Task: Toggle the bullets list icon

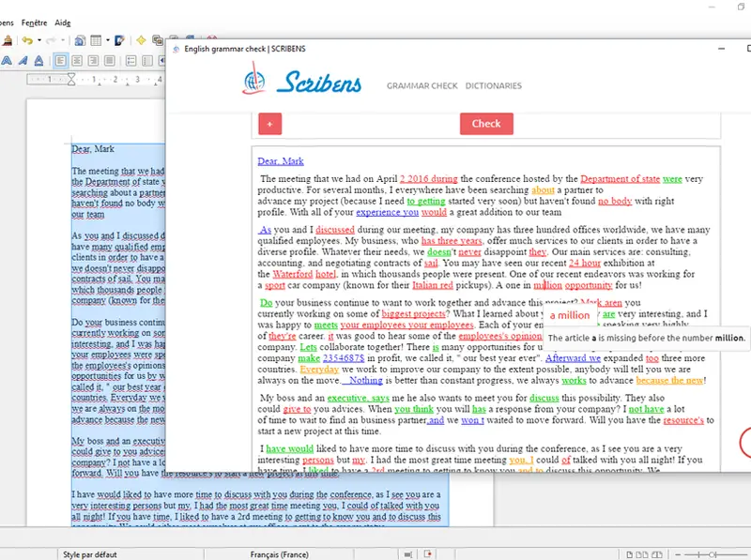Action: (x=130, y=61)
